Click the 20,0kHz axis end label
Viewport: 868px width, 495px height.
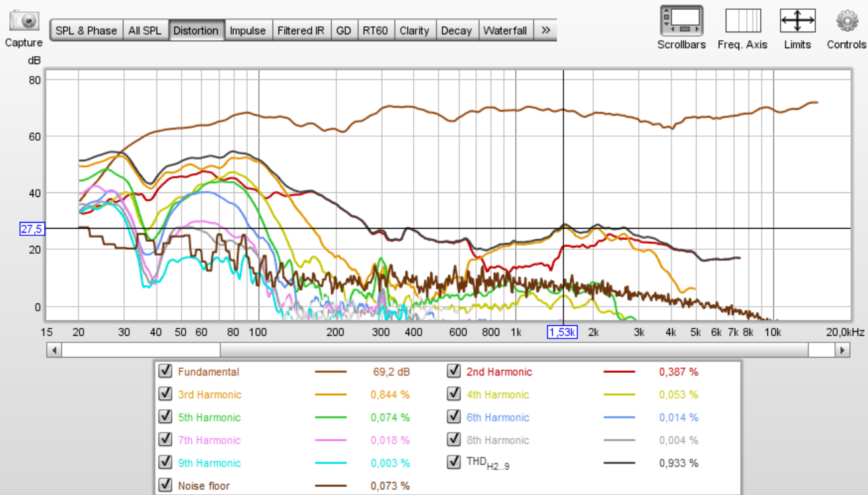click(x=845, y=332)
